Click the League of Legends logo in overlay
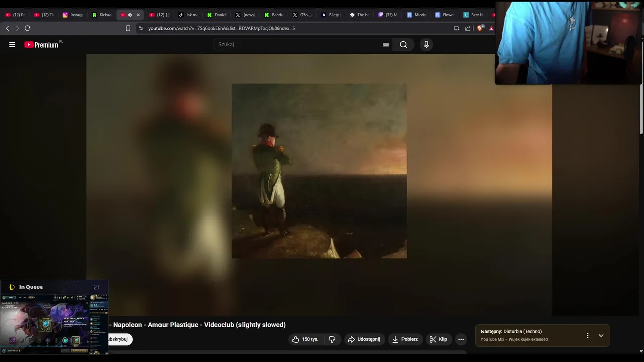The image size is (644, 362). [x=12, y=287]
